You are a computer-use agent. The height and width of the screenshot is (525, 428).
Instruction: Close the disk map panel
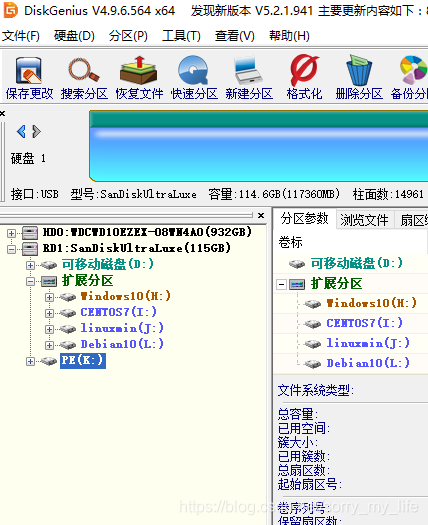(x=2, y=114)
